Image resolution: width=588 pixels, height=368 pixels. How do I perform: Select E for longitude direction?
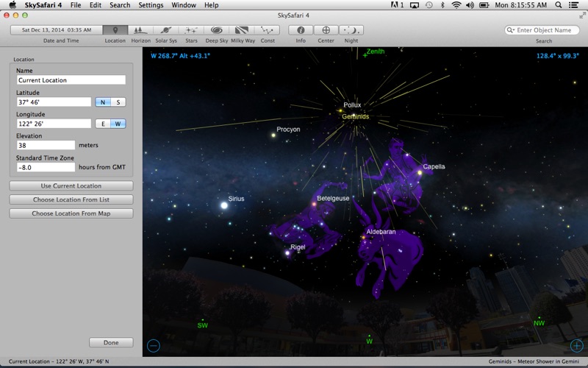pyautogui.click(x=103, y=124)
